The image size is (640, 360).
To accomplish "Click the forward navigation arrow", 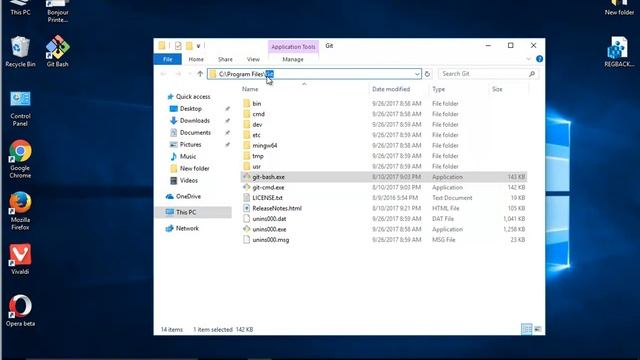I will coord(178,74).
